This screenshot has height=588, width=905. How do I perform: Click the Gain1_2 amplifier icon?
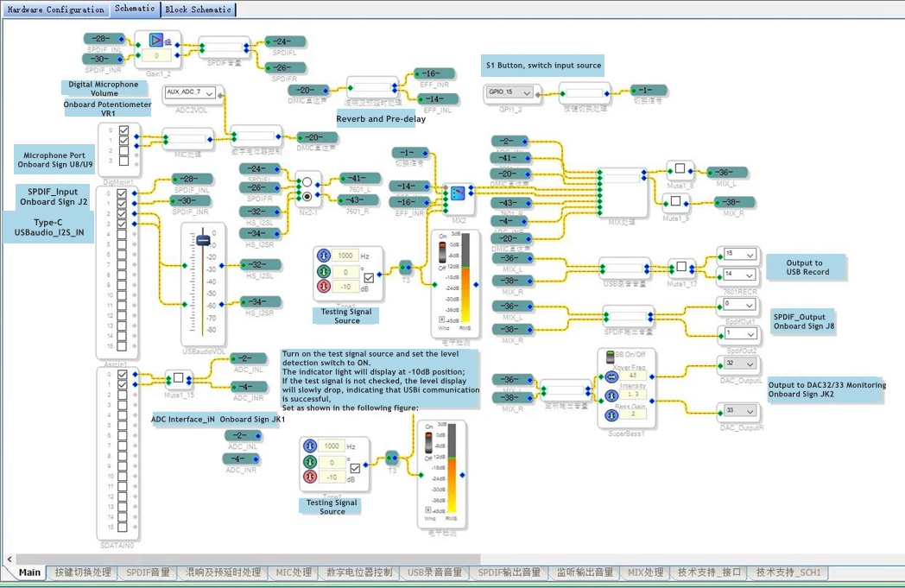155,40
